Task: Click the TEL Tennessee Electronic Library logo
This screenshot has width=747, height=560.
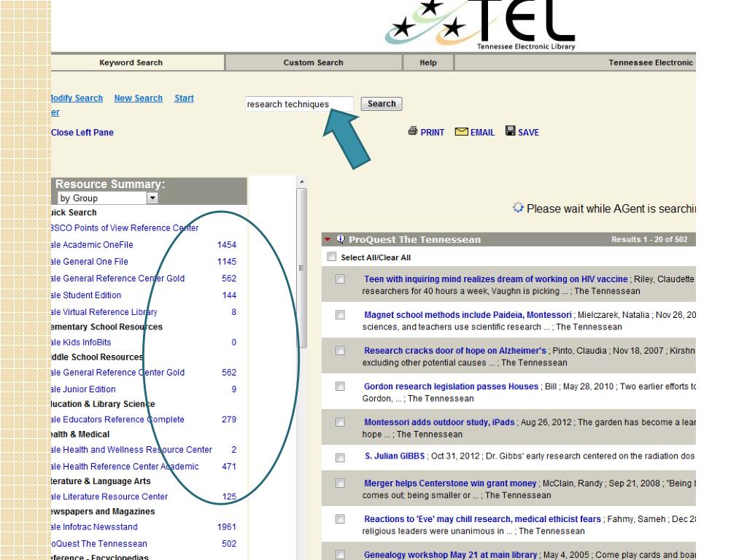Action: pyautogui.click(x=480, y=25)
